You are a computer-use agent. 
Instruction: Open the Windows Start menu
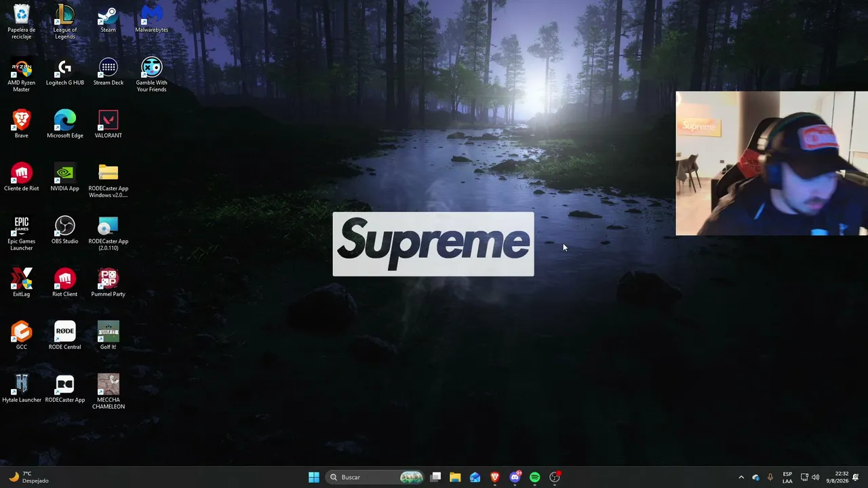point(313,477)
